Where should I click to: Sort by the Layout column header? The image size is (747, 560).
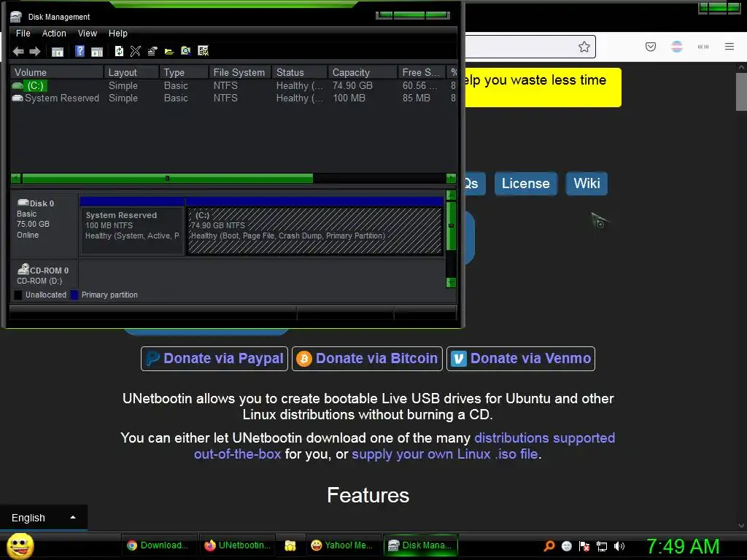pos(131,72)
